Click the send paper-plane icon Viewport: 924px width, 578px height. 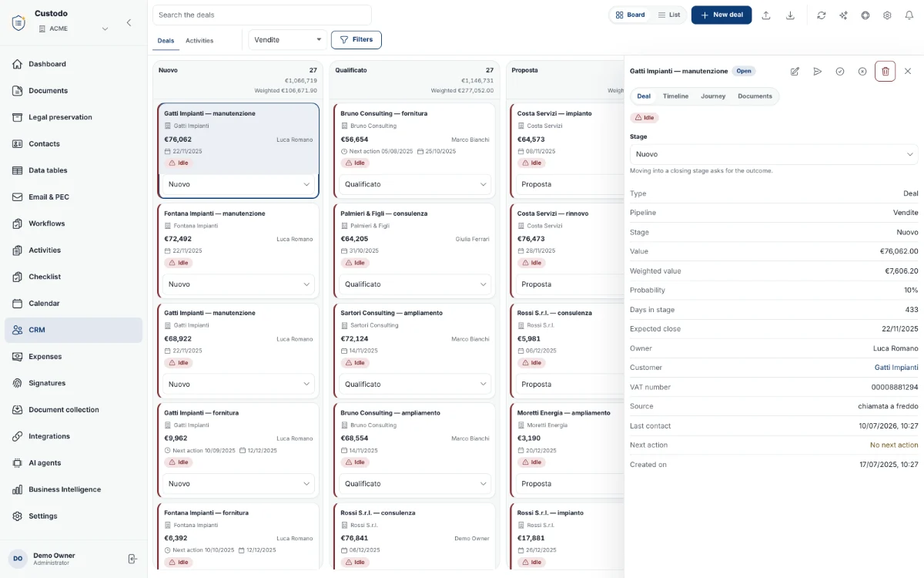point(818,71)
